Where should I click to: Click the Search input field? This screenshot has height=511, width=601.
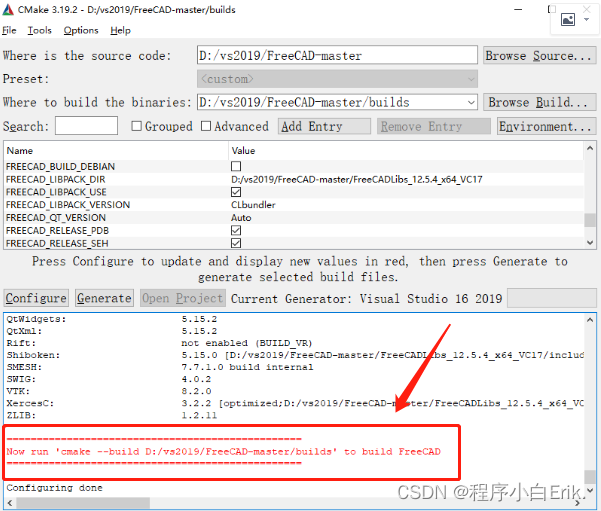point(86,126)
